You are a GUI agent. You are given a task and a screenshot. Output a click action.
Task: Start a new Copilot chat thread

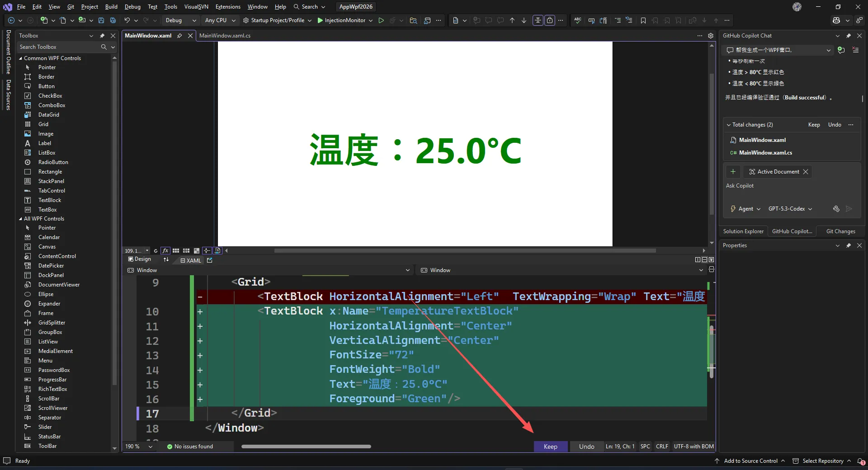[841, 50]
